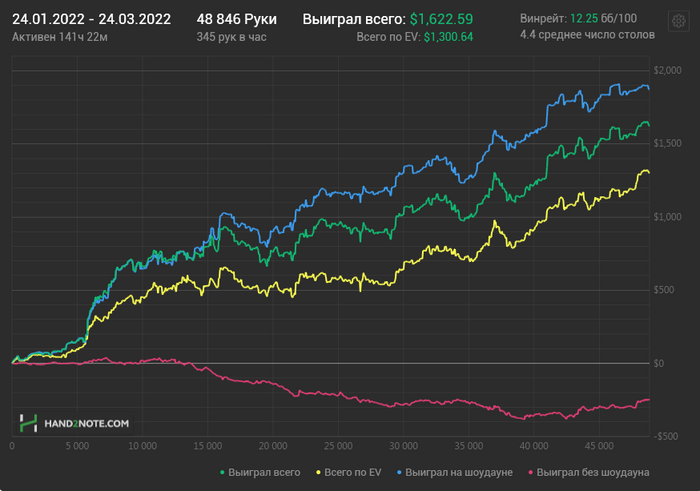This screenshot has width=700, height=491.
Task: Click the '345 рук в час' text
Action: click(x=231, y=37)
